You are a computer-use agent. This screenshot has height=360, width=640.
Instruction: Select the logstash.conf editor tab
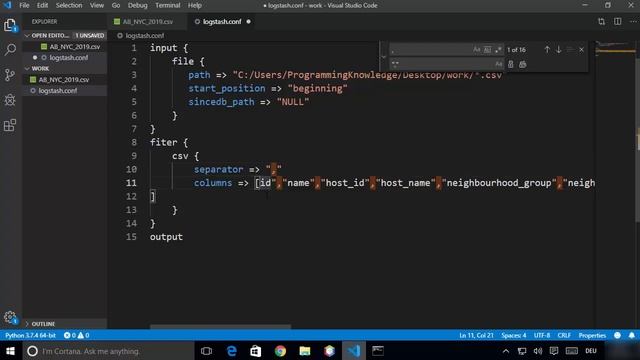[x=222, y=22]
